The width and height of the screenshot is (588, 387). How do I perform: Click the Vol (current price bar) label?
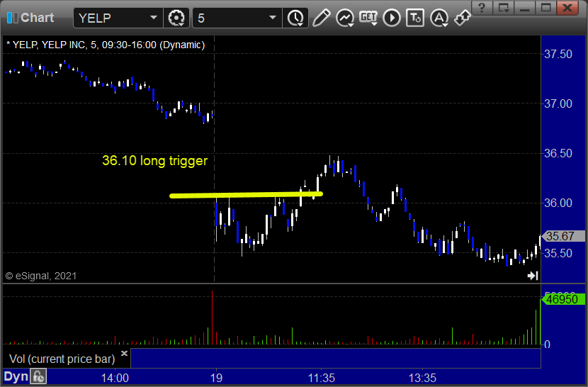(x=62, y=359)
